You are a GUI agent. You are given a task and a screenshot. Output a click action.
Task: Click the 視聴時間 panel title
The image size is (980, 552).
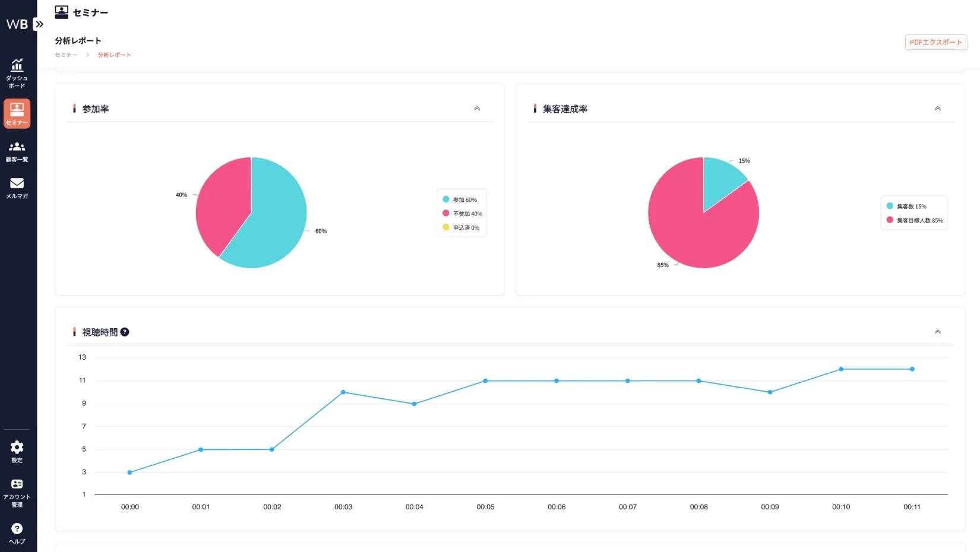(100, 332)
